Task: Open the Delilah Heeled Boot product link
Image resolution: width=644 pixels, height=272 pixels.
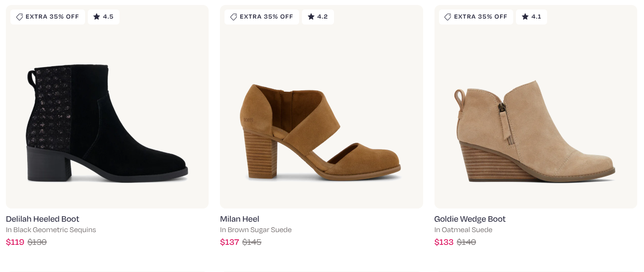Action: click(42, 219)
